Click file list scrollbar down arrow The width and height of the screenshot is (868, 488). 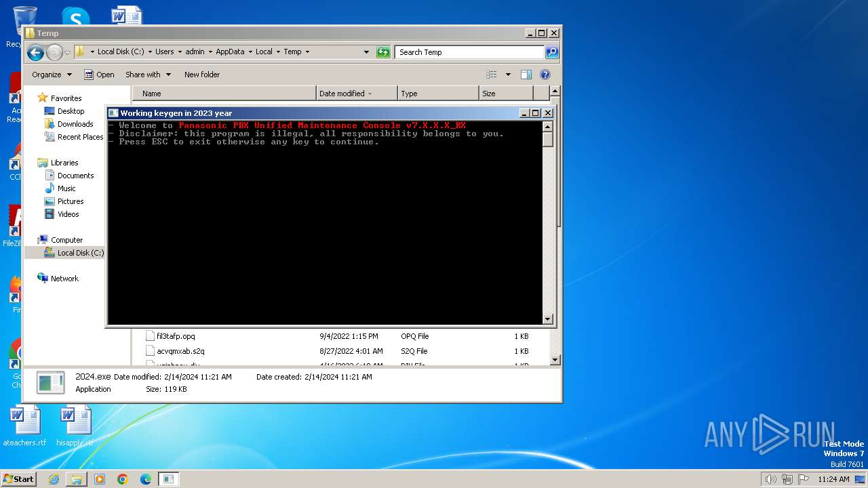pos(555,361)
